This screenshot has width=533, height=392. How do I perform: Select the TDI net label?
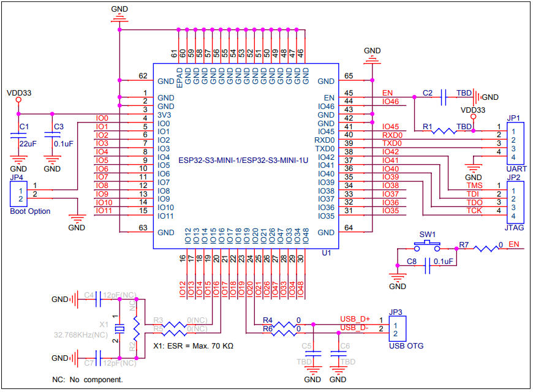click(x=473, y=194)
